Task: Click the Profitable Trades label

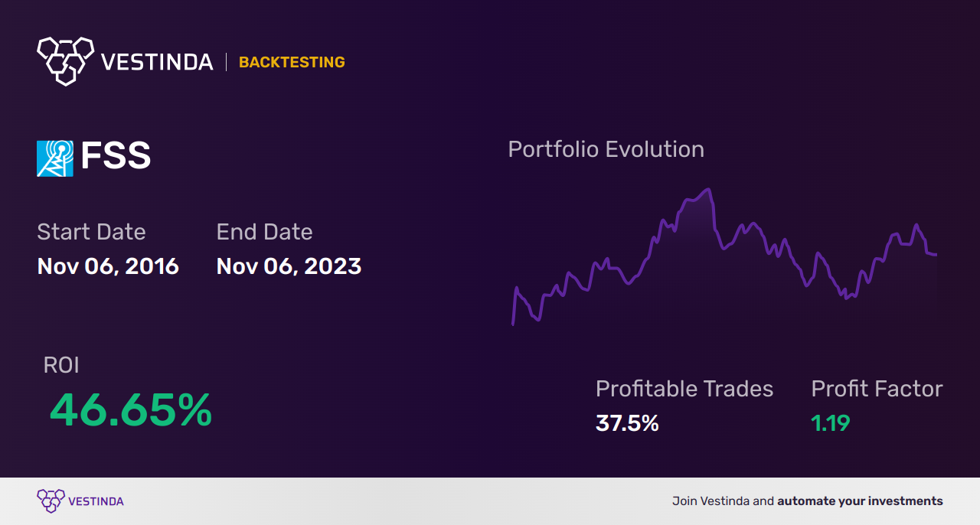Action: pyautogui.click(x=684, y=389)
